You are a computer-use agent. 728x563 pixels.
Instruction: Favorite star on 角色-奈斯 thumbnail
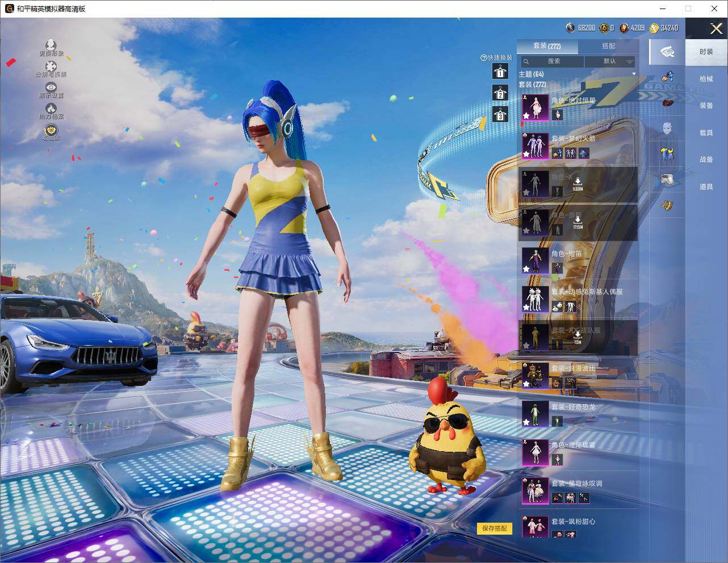pos(526,231)
